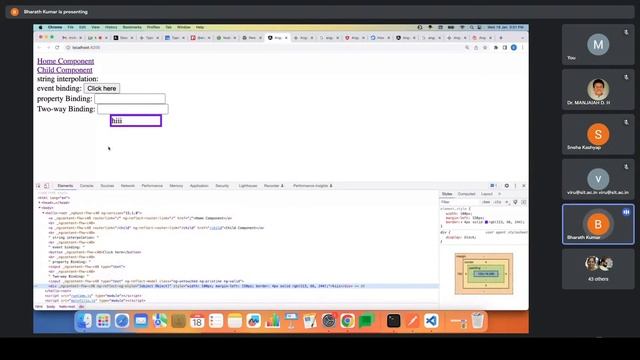Switch to DevTools Application tab
Screen dimensions: 640x360
pos(199,186)
